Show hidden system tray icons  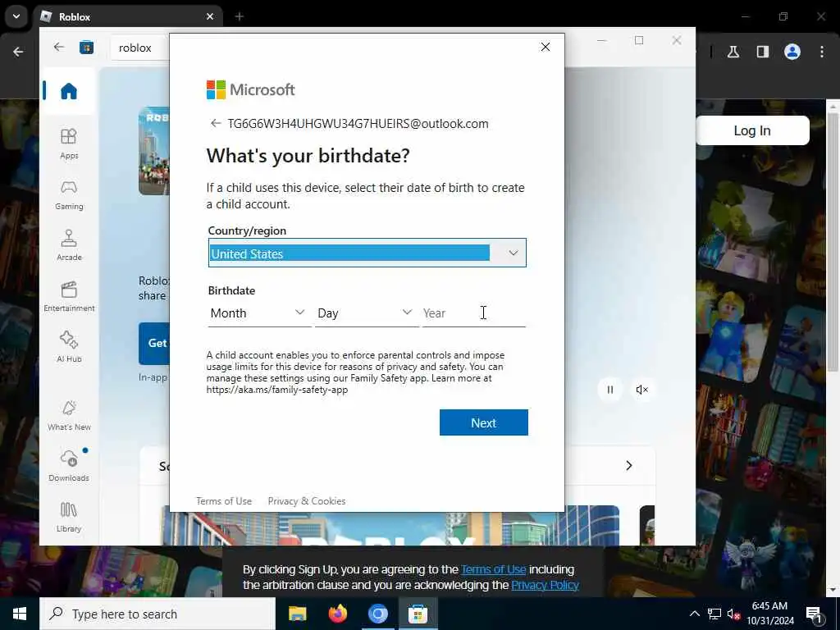point(694,614)
